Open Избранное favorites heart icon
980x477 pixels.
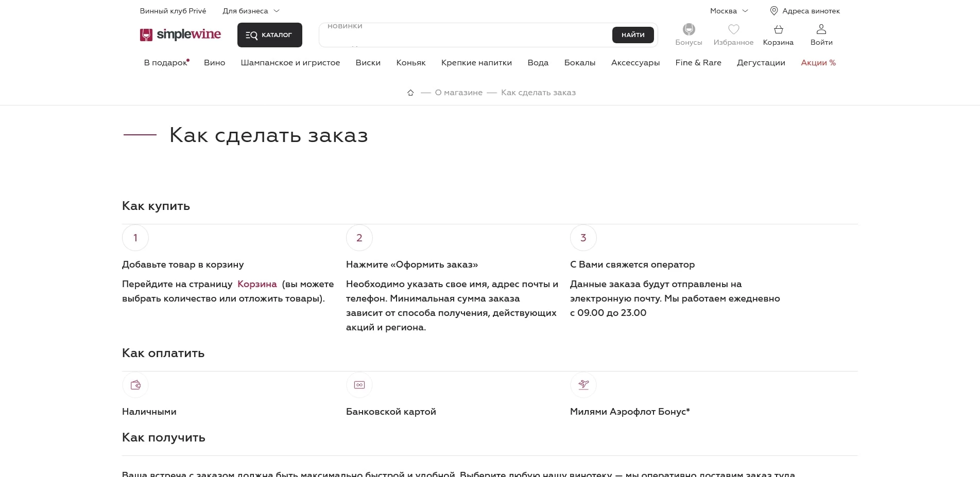pos(733,30)
